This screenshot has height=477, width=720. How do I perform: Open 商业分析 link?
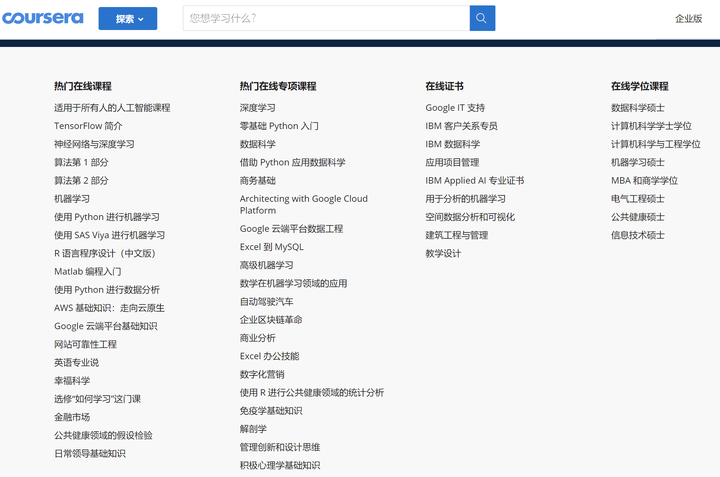pyautogui.click(x=258, y=338)
